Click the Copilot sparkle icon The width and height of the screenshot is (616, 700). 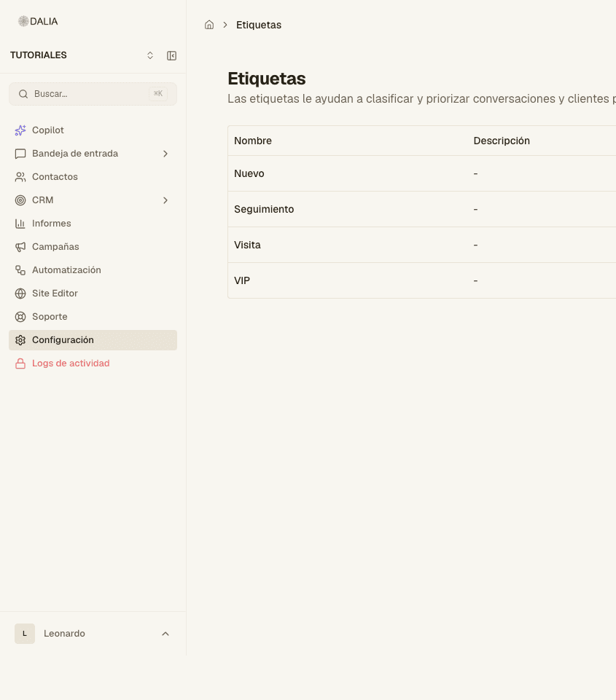(x=20, y=130)
